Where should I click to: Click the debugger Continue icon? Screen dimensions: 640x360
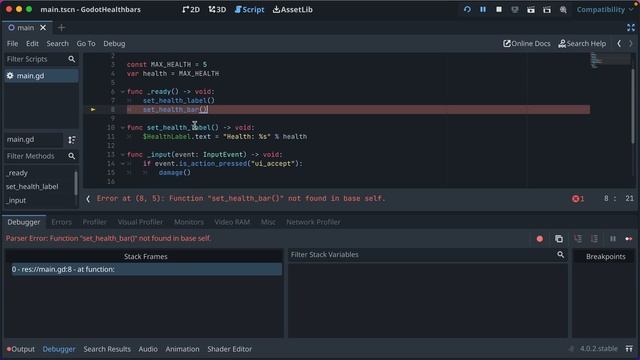click(x=629, y=239)
